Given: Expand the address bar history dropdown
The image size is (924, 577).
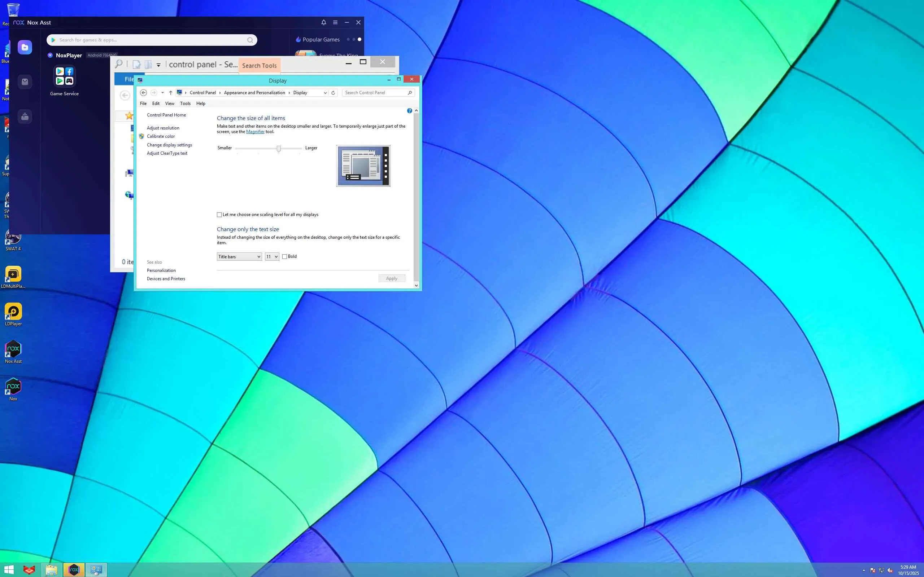Looking at the screenshot, I should coord(325,93).
